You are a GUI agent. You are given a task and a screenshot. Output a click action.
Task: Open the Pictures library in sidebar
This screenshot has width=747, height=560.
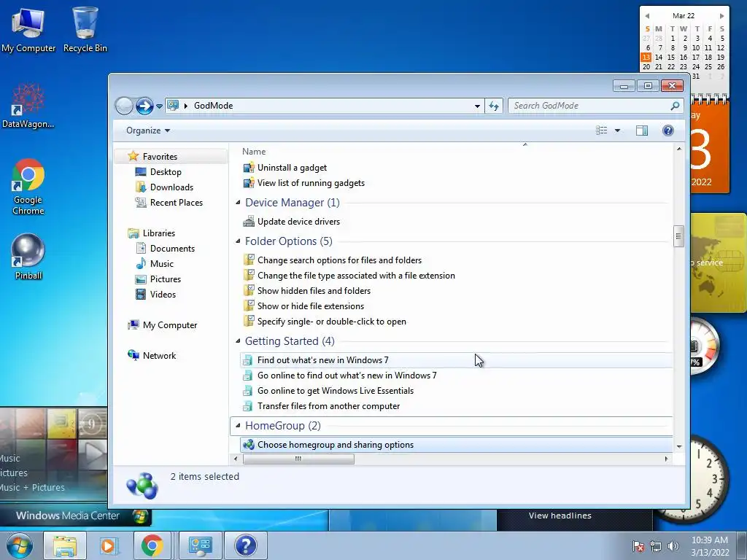[x=166, y=279]
